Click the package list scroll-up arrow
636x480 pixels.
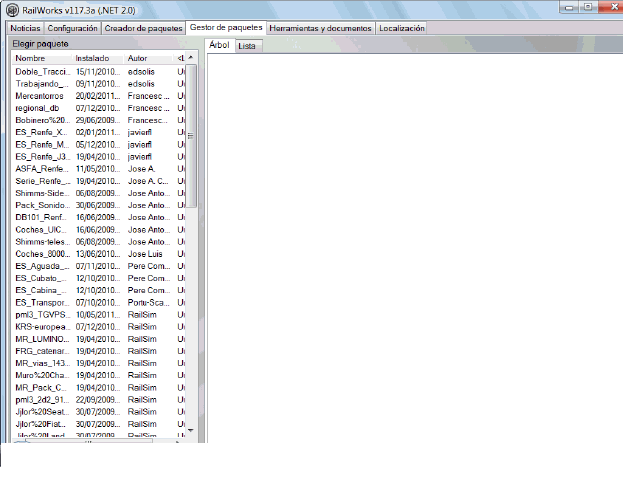click(191, 59)
